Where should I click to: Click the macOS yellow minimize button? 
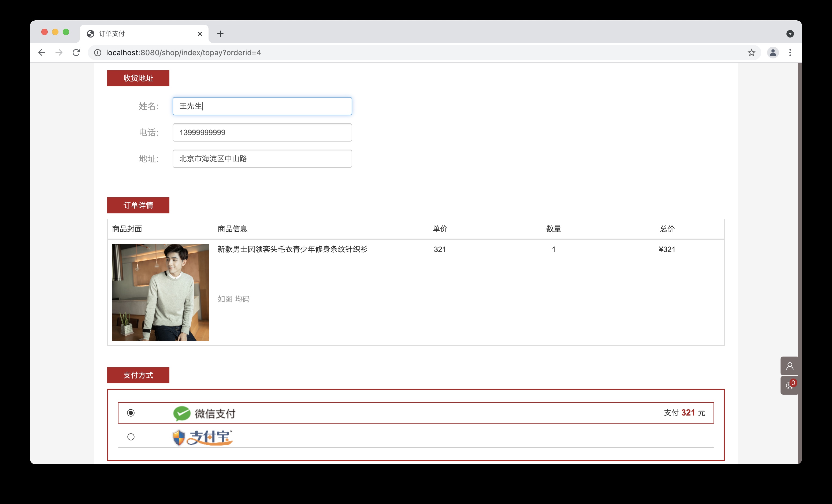point(55,32)
